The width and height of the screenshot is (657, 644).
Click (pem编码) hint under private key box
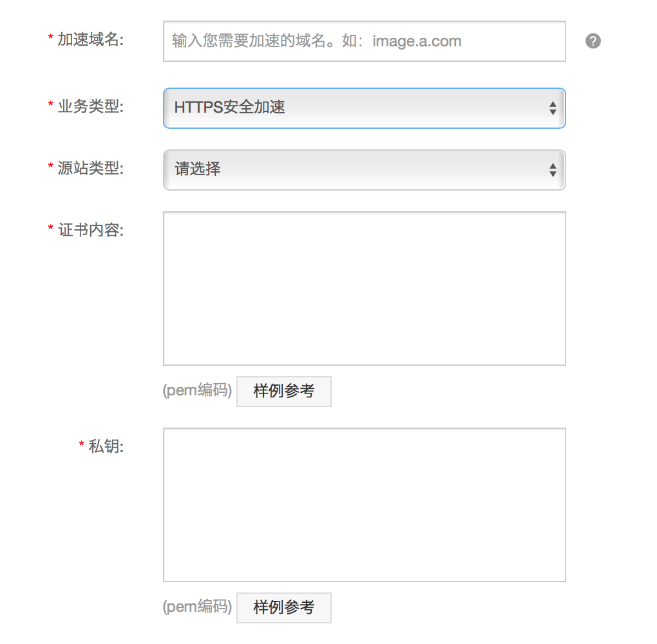tap(197, 606)
